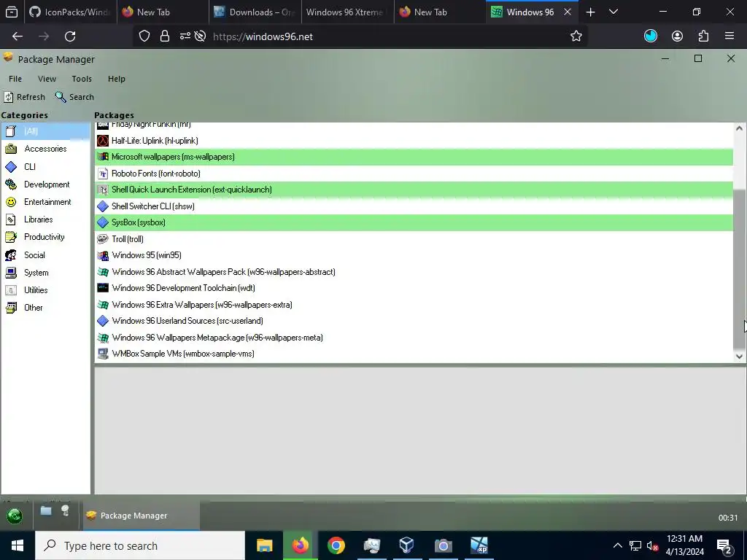
Task: Open Chrome from the Windows taskbar
Action: point(336,545)
